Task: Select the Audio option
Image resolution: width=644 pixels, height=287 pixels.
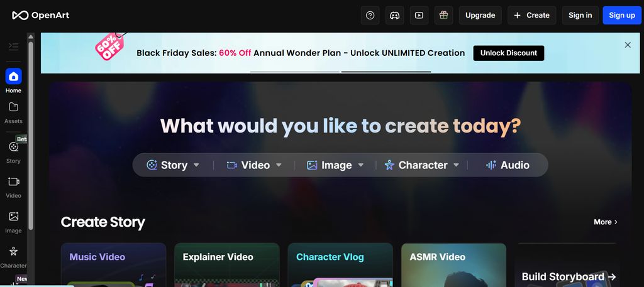Action: [x=508, y=165]
